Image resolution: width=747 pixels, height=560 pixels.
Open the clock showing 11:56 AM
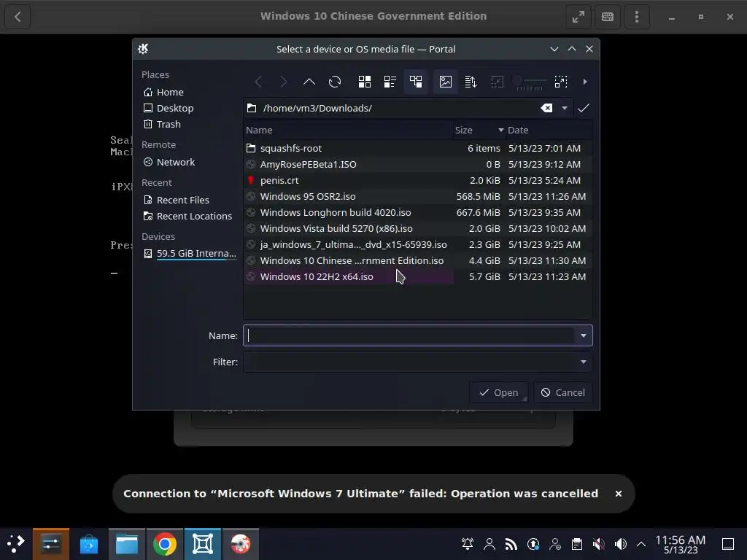pos(681,544)
